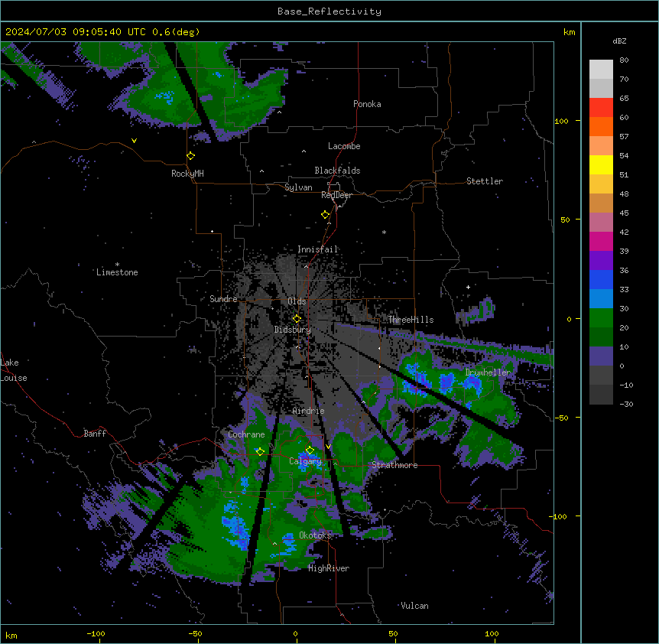Select the tan 45-48 dBZ legend swatch
Viewport: 659px width, 644px height.
(x=601, y=203)
